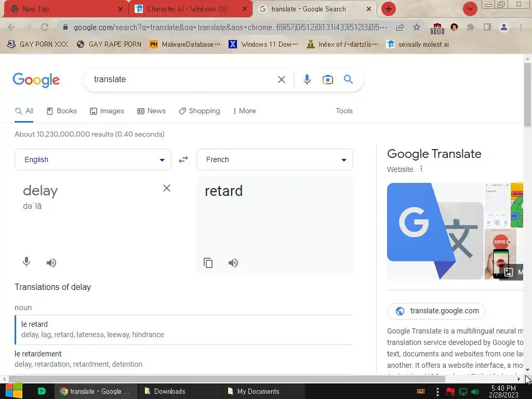Viewport: 532px width, 399px height.
Task: Open red SORTIE phone thumbnail
Action: pyautogui.click(x=500, y=254)
